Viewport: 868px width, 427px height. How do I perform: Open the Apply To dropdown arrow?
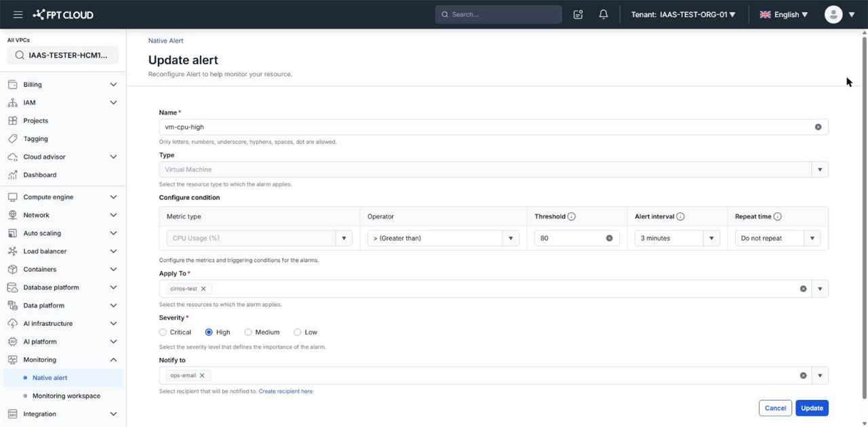(x=820, y=289)
